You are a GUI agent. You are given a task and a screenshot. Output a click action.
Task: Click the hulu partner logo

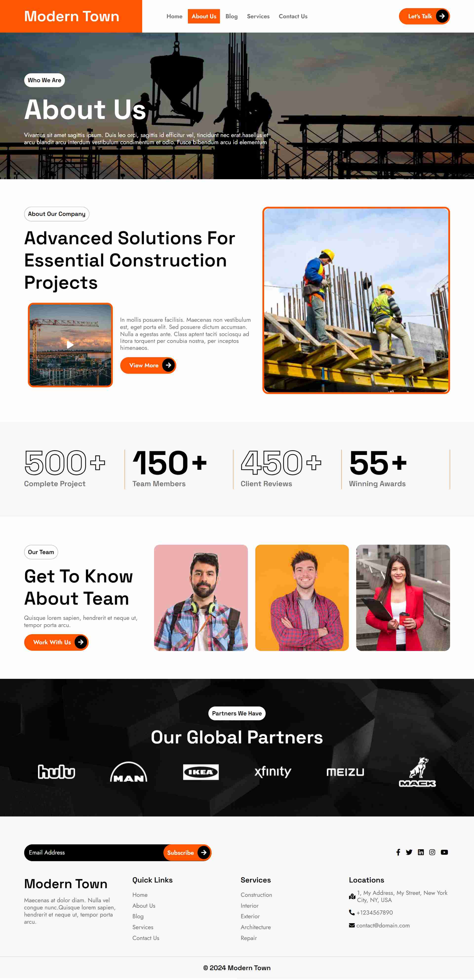click(x=57, y=772)
